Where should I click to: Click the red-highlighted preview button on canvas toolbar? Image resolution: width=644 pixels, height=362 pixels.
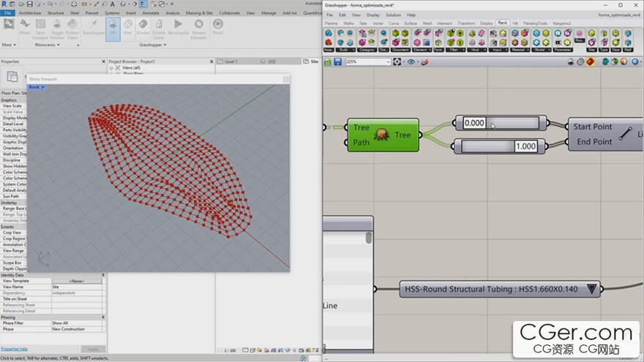[x=590, y=61]
